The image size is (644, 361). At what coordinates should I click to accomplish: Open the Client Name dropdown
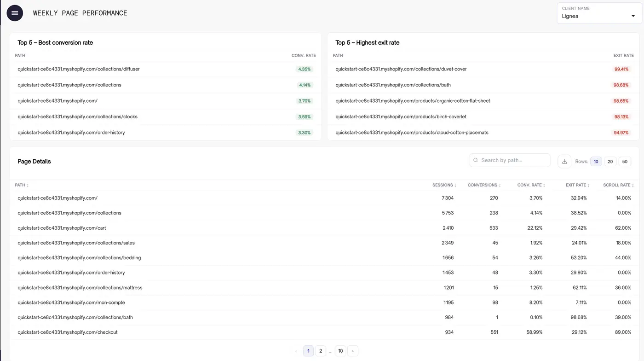coord(599,13)
